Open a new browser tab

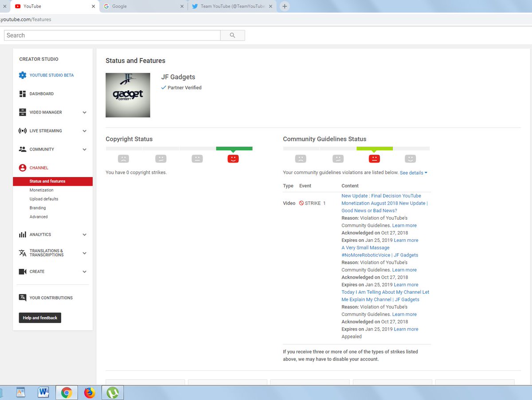click(285, 6)
